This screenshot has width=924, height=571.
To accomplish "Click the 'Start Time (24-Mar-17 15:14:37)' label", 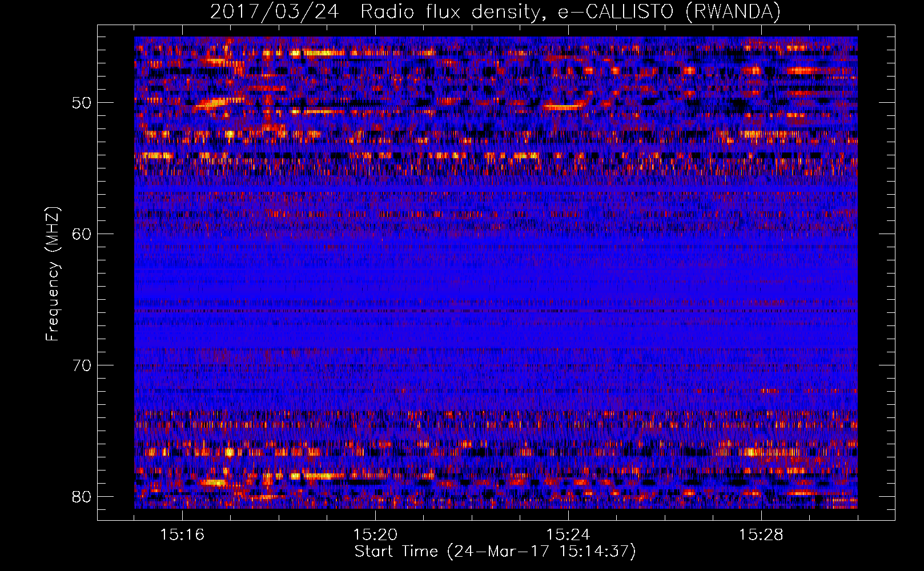I will [495, 552].
